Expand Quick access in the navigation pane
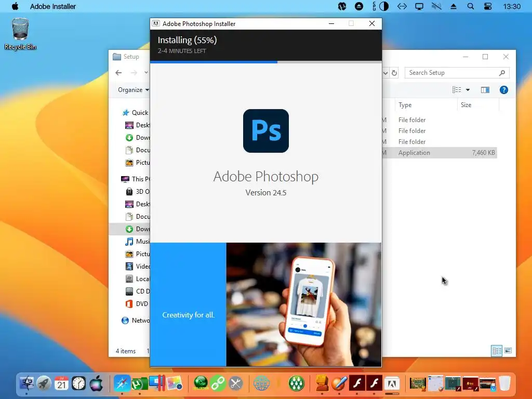 click(x=136, y=113)
